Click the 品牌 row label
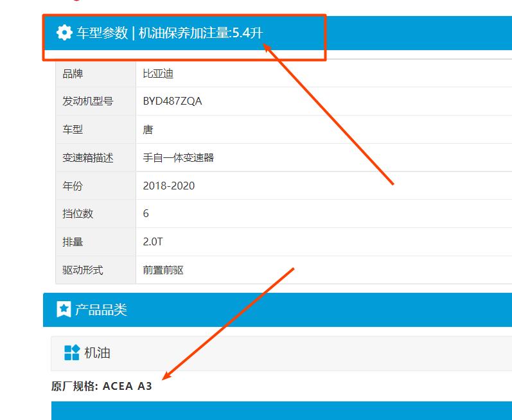The width and height of the screenshot is (512, 420). click(73, 74)
